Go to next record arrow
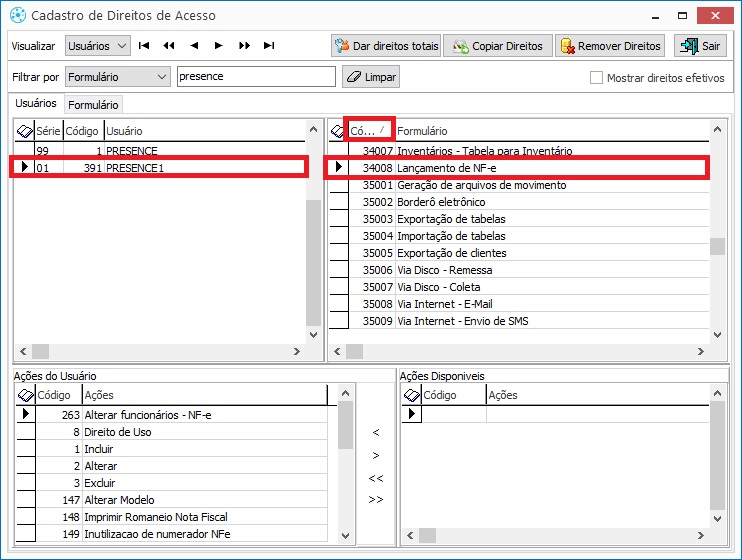 pyautogui.click(x=219, y=45)
